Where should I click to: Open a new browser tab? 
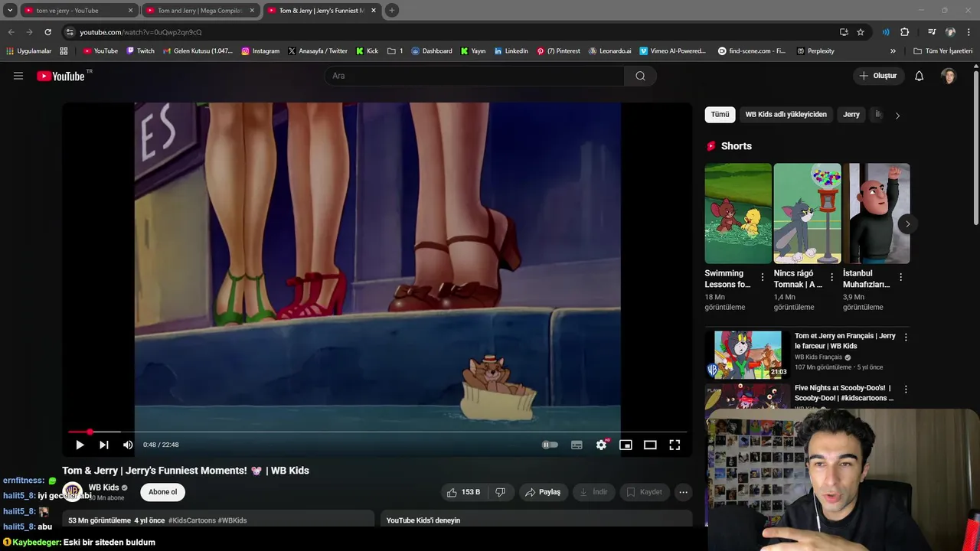392,11
